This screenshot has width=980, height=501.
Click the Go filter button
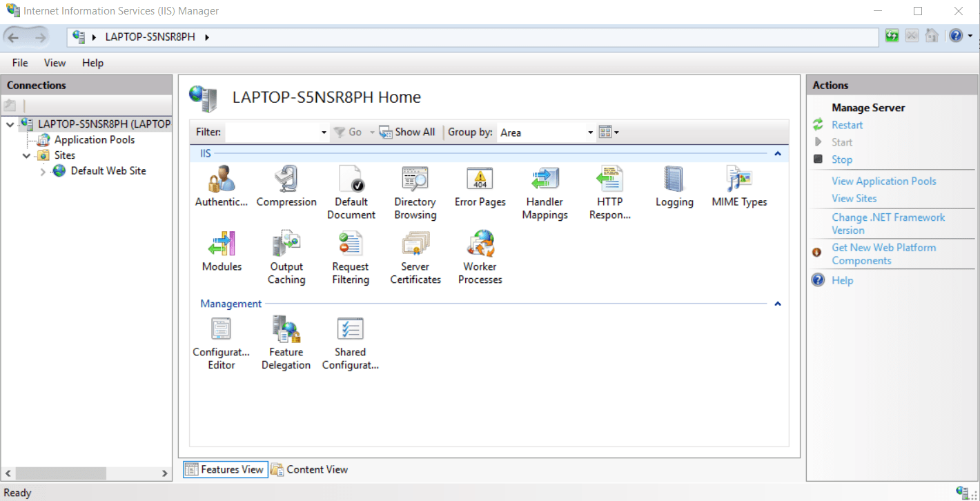(347, 132)
